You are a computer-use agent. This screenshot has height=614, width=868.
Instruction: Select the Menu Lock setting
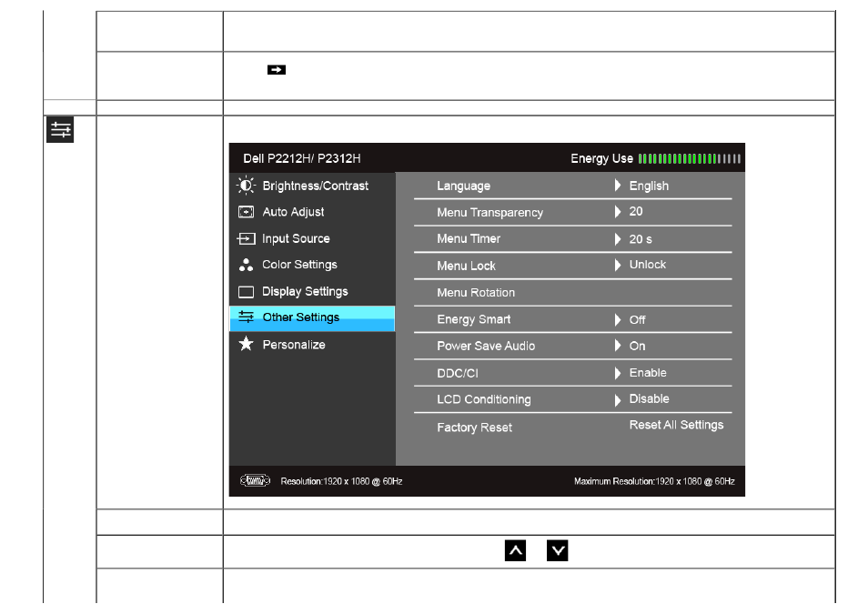click(x=573, y=266)
